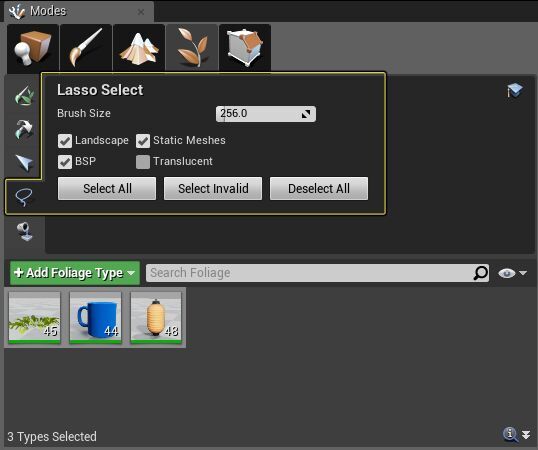
Task: Uncheck the BSP checkbox
Action: click(65, 162)
